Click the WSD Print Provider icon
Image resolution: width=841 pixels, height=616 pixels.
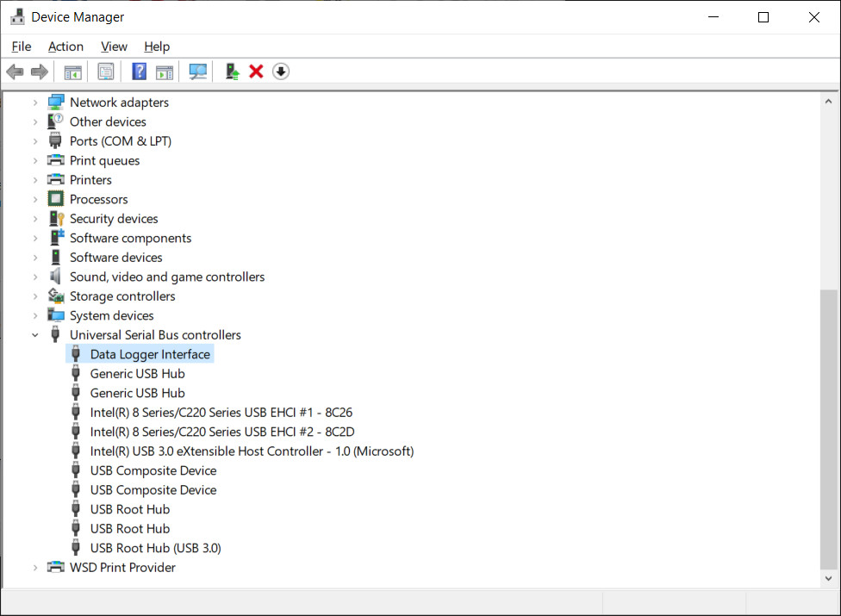click(x=56, y=567)
